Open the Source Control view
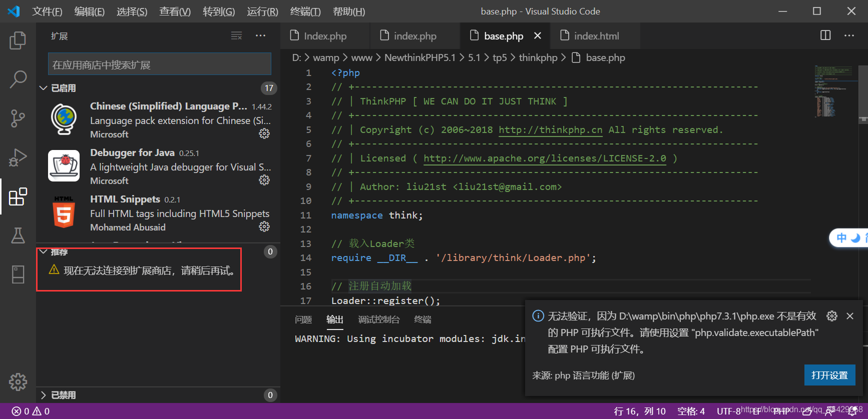The image size is (868, 419). pyautogui.click(x=18, y=118)
